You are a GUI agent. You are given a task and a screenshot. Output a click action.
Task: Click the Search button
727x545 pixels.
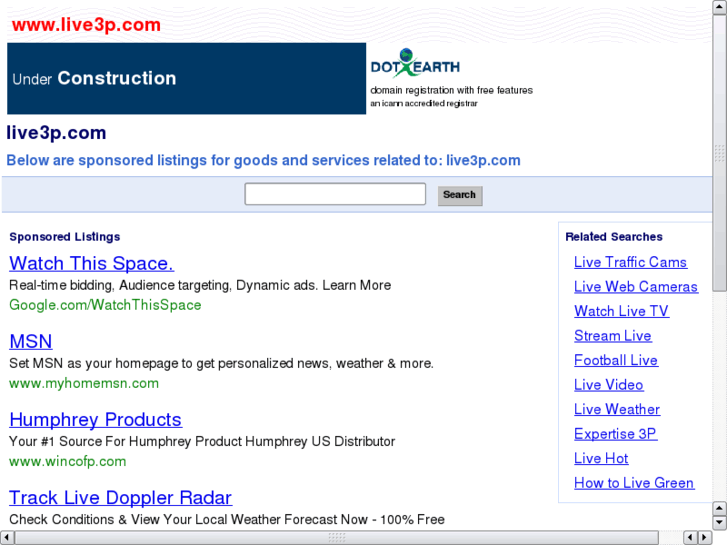460,195
